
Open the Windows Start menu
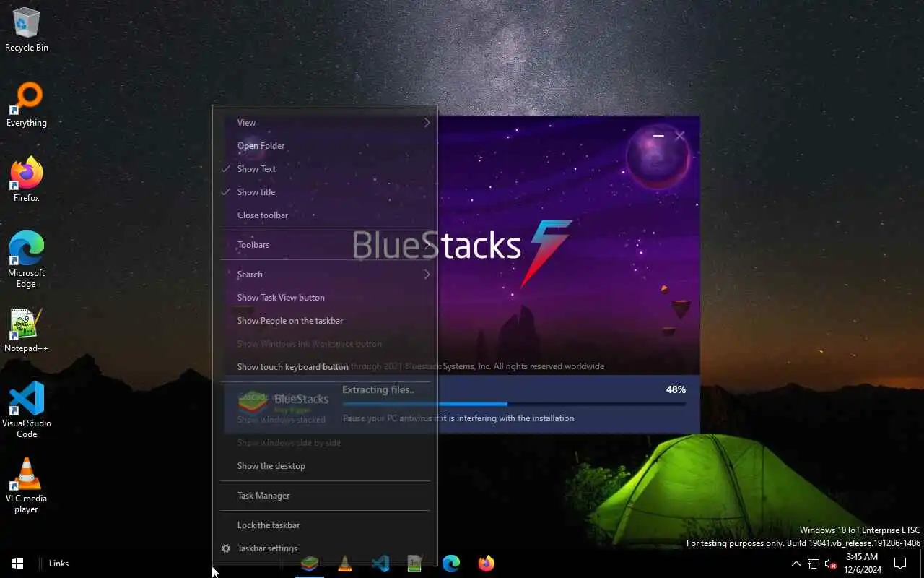(x=17, y=564)
